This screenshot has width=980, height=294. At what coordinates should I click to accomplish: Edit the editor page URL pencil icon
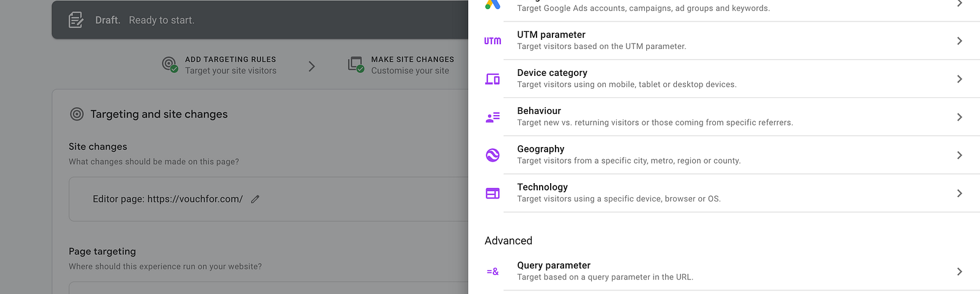255,199
